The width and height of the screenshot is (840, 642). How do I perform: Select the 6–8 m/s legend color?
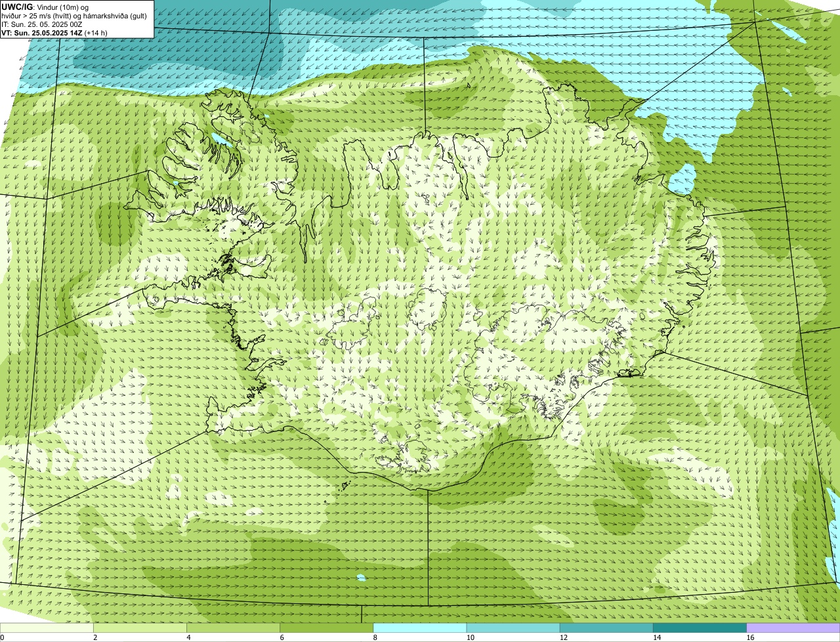(326, 628)
